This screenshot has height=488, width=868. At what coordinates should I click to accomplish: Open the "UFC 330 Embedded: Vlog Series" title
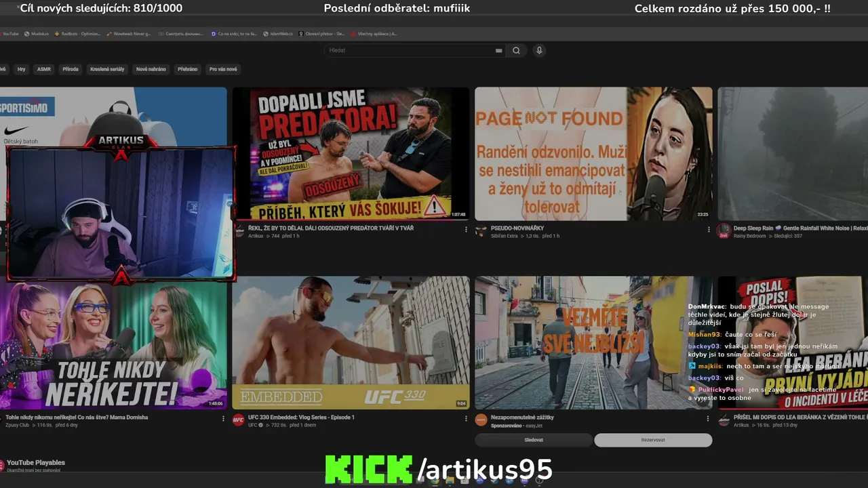pyautogui.click(x=301, y=418)
